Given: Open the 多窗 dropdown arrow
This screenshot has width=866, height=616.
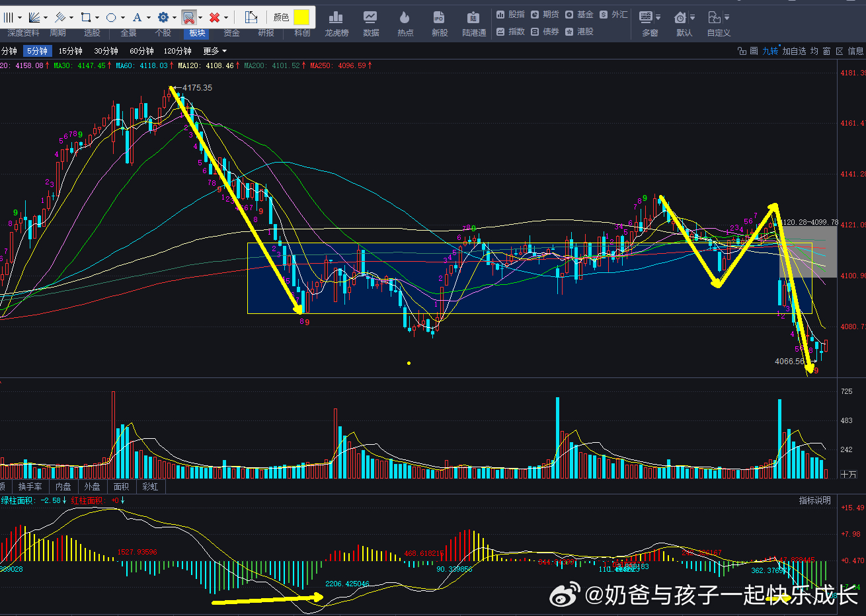Looking at the screenshot, I should click(x=658, y=18).
